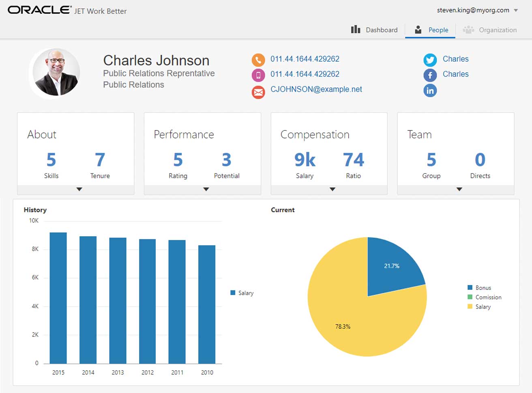532x393 pixels.
Task: Open the Twitter icon
Action: click(430, 60)
